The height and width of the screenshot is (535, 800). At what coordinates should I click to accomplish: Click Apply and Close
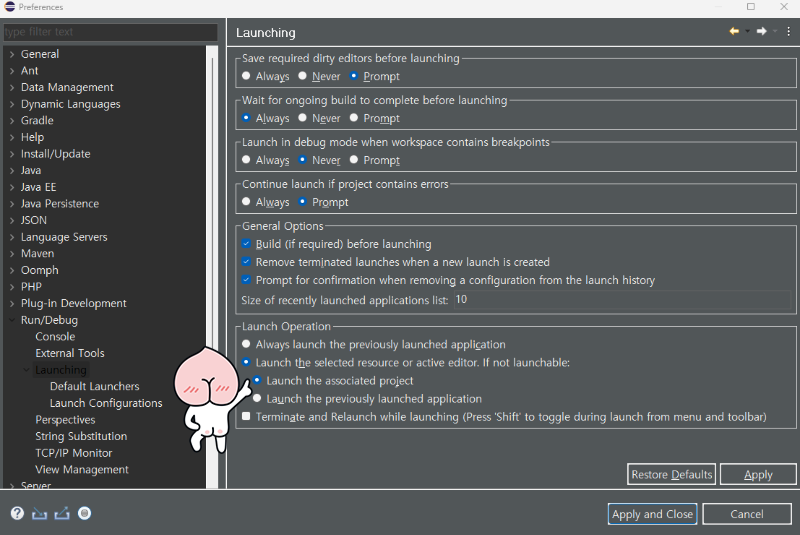pyautogui.click(x=652, y=514)
